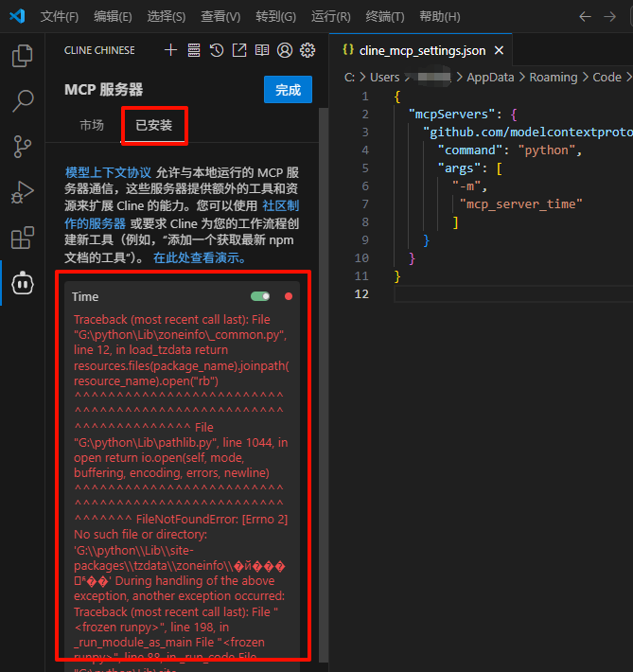Image resolution: width=633 pixels, height=672 pixels.
Task: Click the VS Code logo icon
Action: pyautogui.click(x=18, y=16)
